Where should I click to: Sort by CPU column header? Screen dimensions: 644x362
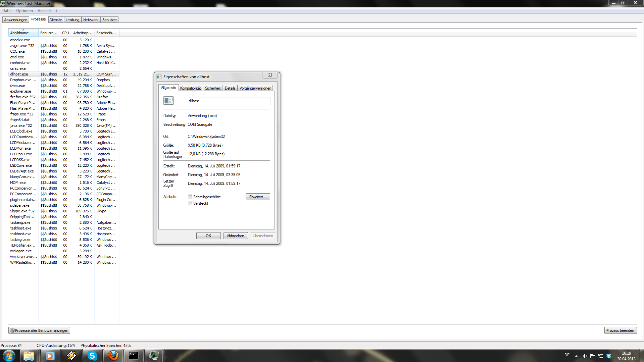[65, 33]
